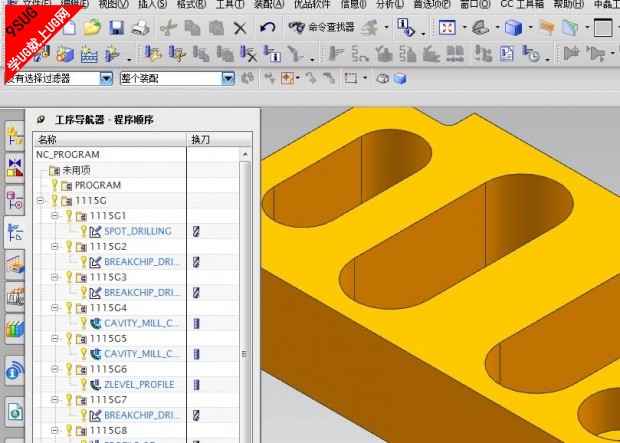The height and width of the screenshot is (443, 620).
Task: Open the 视图(V) menu
Action: click(113, 4)
